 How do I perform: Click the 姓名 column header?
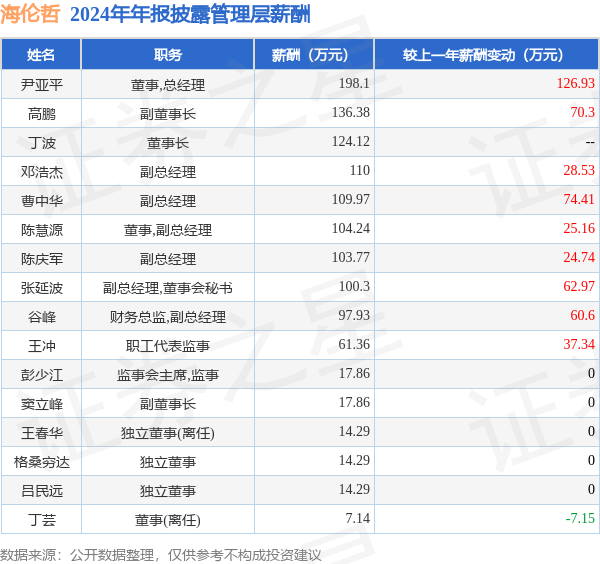tap(41, 55)
